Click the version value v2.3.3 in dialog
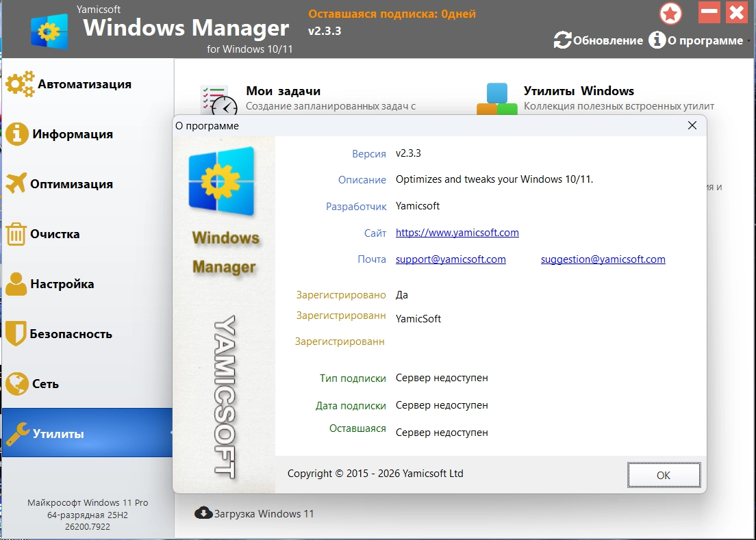756x540 pixels. point(408,153)
